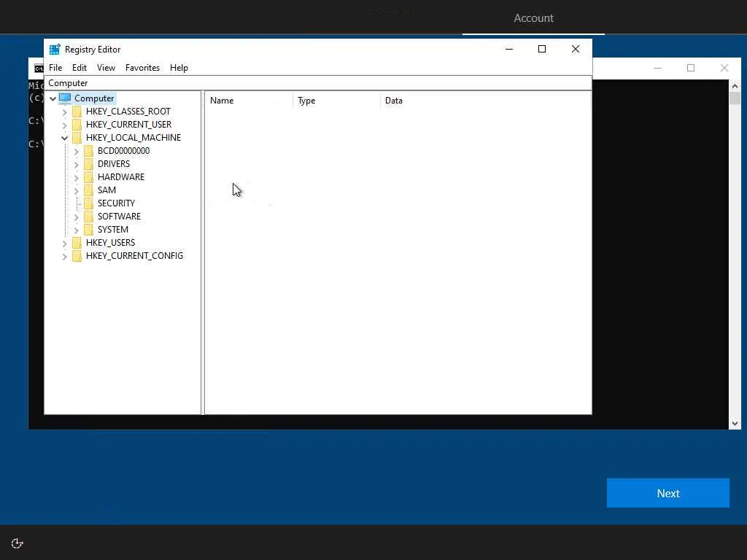This screenshot has width=747, height=560.
Task: Collapse the Computer root node
Action: click(53, 98)
